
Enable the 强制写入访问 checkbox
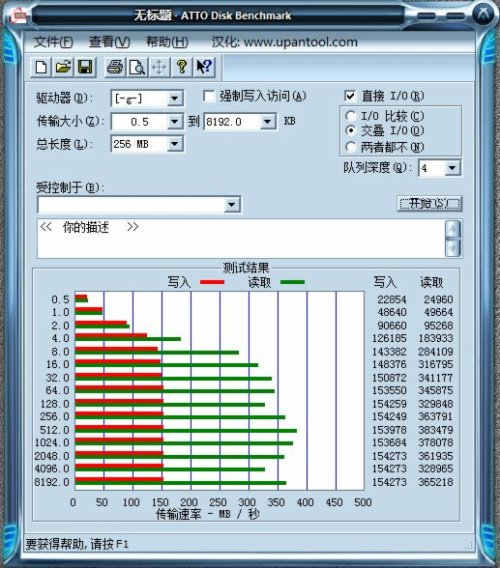(x=209, y=96)
